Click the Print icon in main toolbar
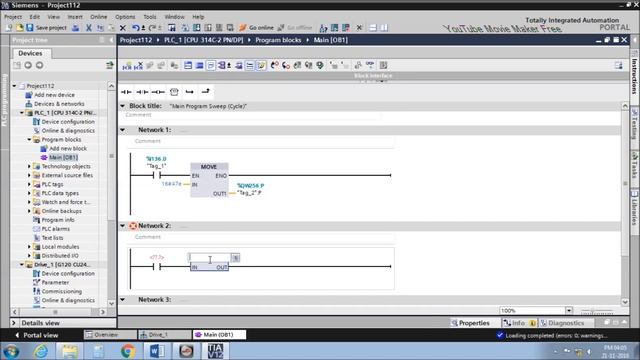This screenshot has width=640, height=360. coord(76,28)
